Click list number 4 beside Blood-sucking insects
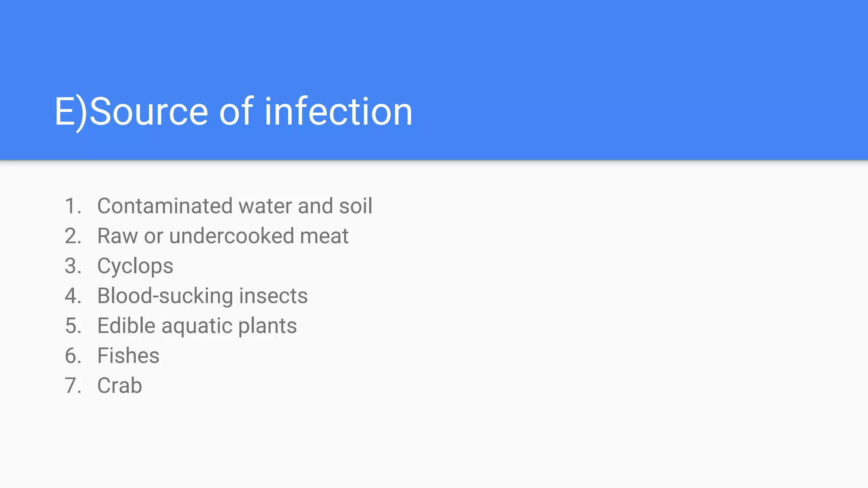Image resolution: width=868 pixels, height=488 pixels. point(73,296)
